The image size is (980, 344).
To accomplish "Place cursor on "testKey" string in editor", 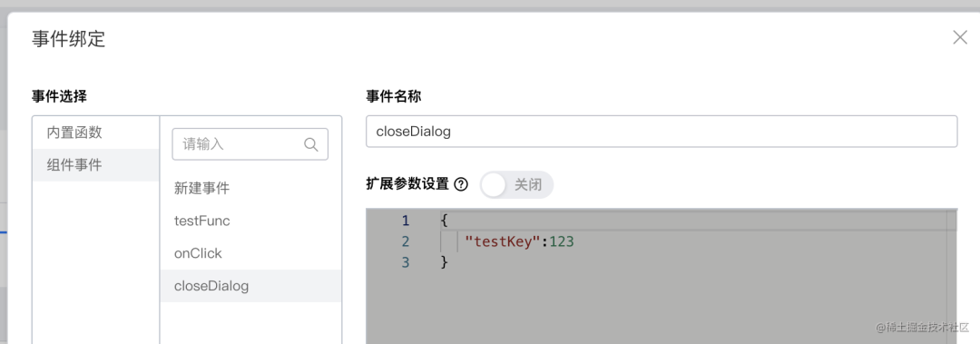I will click(502, 241).
